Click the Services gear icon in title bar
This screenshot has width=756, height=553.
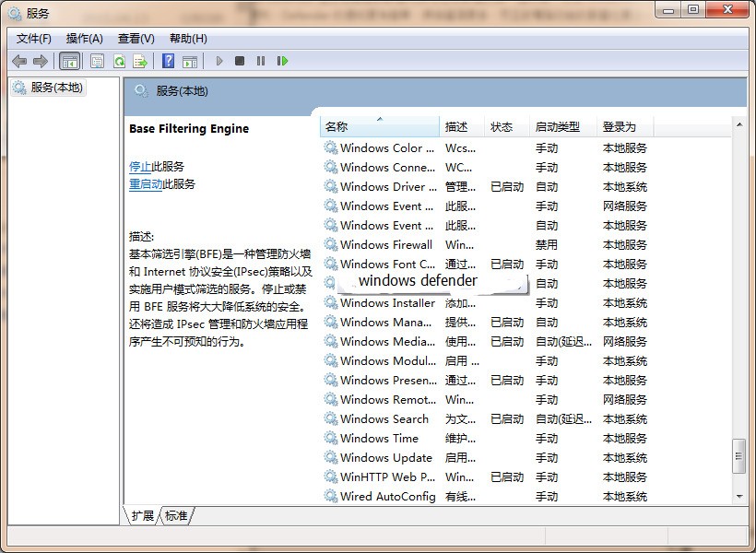pos(15,14)
